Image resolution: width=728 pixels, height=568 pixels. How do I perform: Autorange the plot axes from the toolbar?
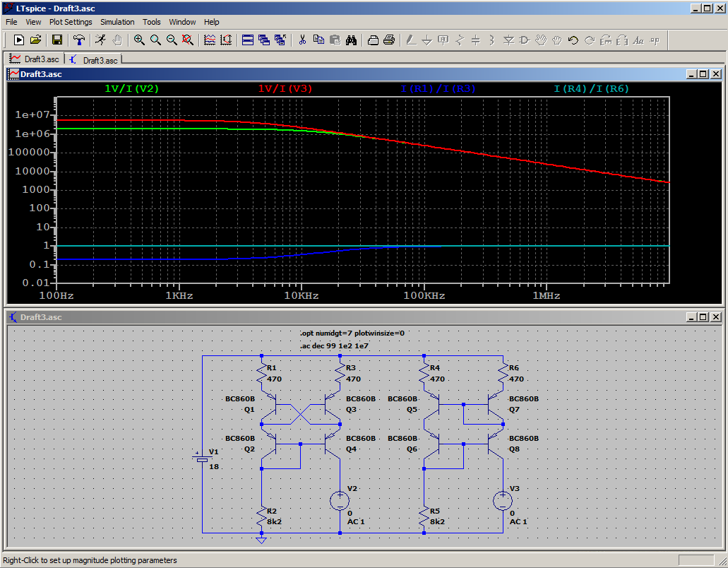tap(226, 40)
